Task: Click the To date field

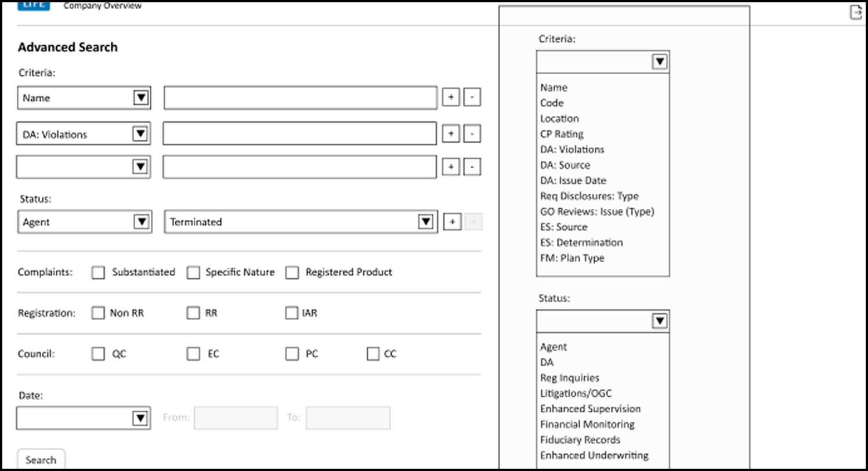Action: point(348,418)
